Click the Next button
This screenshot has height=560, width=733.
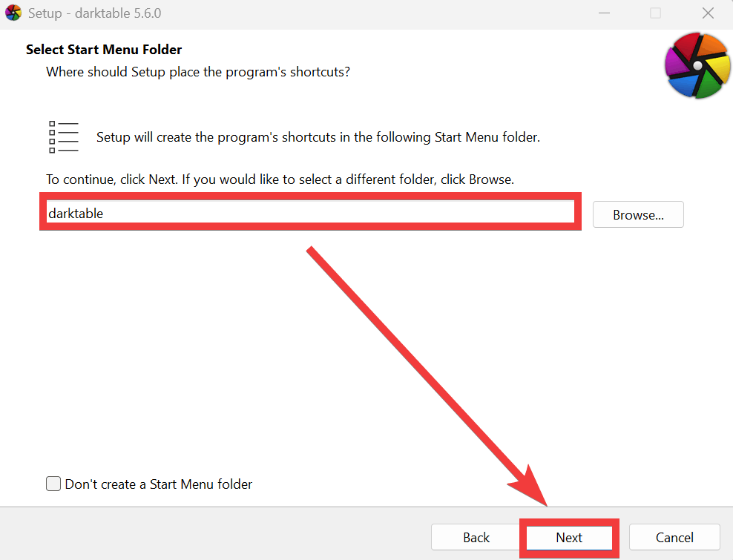(x=569, y=538)
